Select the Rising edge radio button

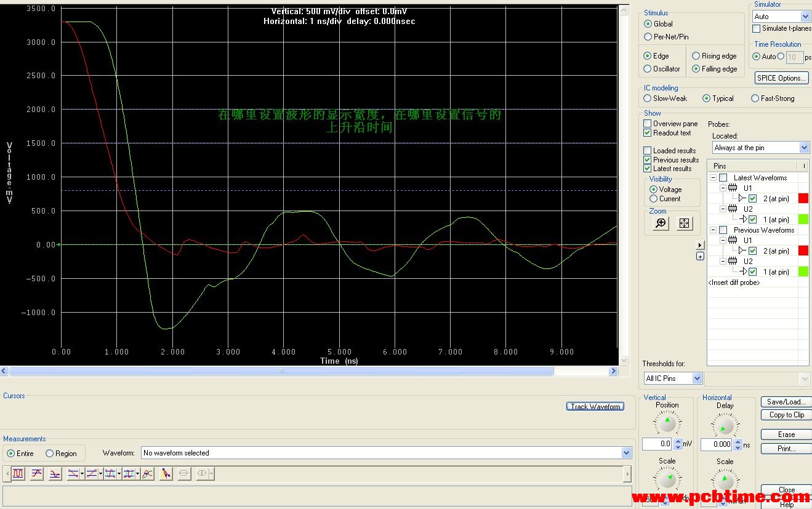point(696,56)
